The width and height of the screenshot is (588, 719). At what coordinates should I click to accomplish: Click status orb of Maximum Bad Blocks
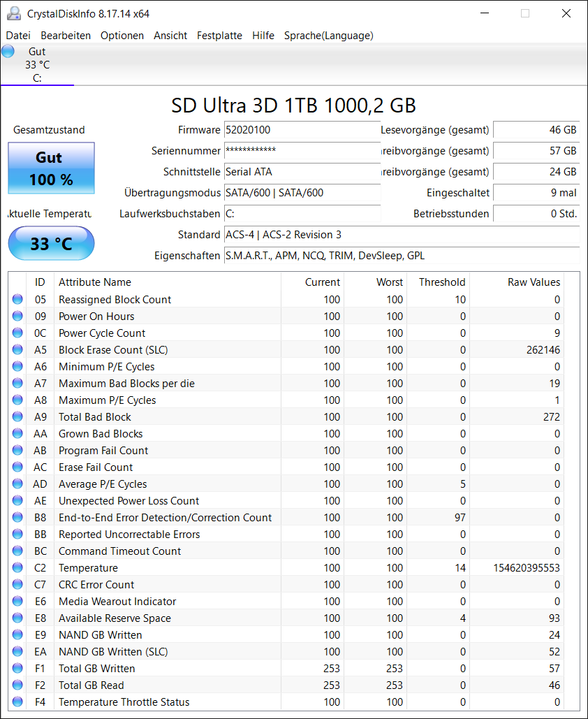[x=17, y=383]
